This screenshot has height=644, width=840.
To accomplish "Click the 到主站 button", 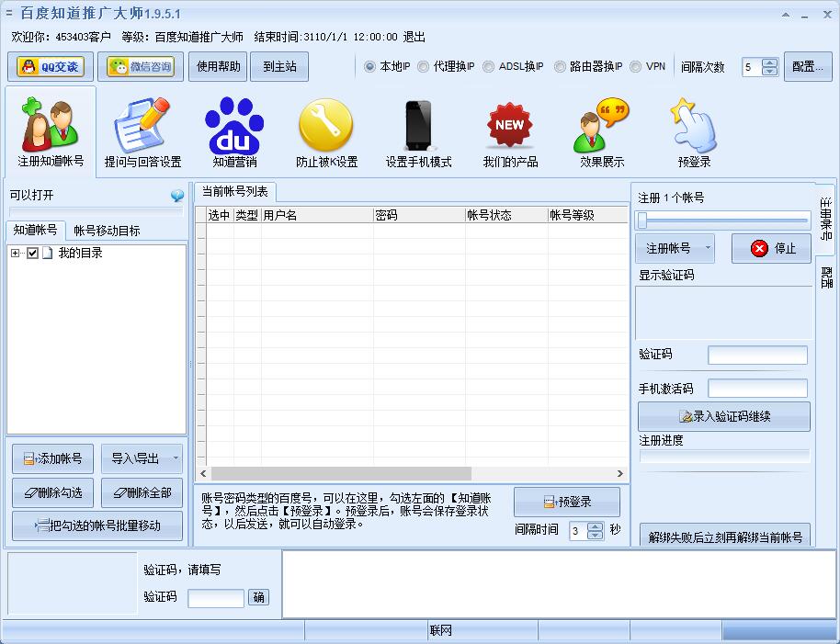I will click(x=279, y=66).
